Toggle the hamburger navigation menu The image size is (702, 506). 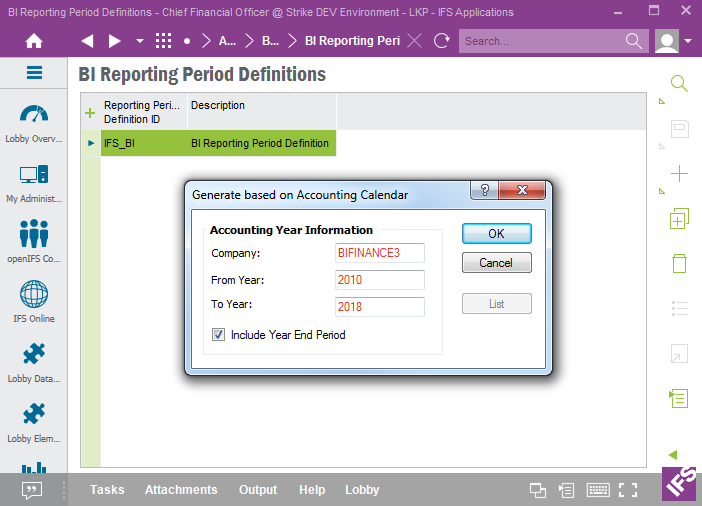tap(34, 73)
